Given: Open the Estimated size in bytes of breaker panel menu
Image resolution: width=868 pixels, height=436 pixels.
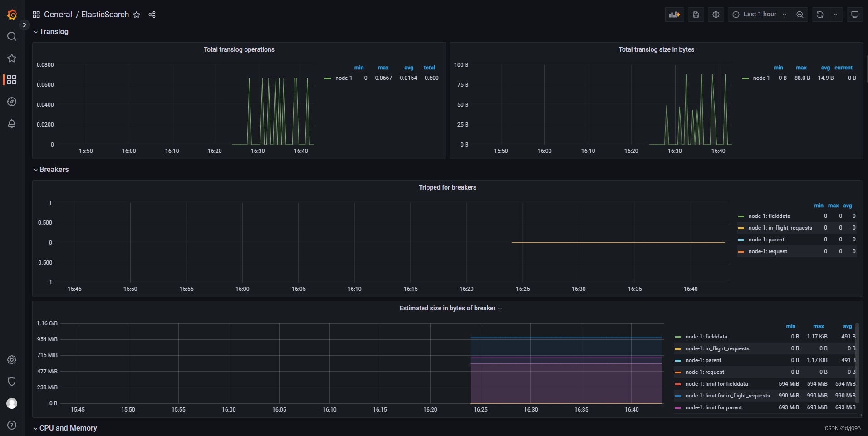Looking at the screenshot, I should coord(451,308).
